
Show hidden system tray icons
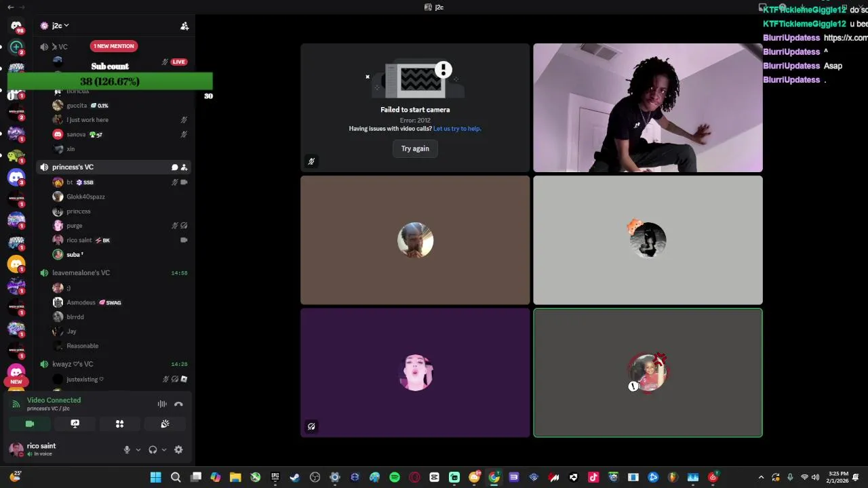[x=761, y=477]
